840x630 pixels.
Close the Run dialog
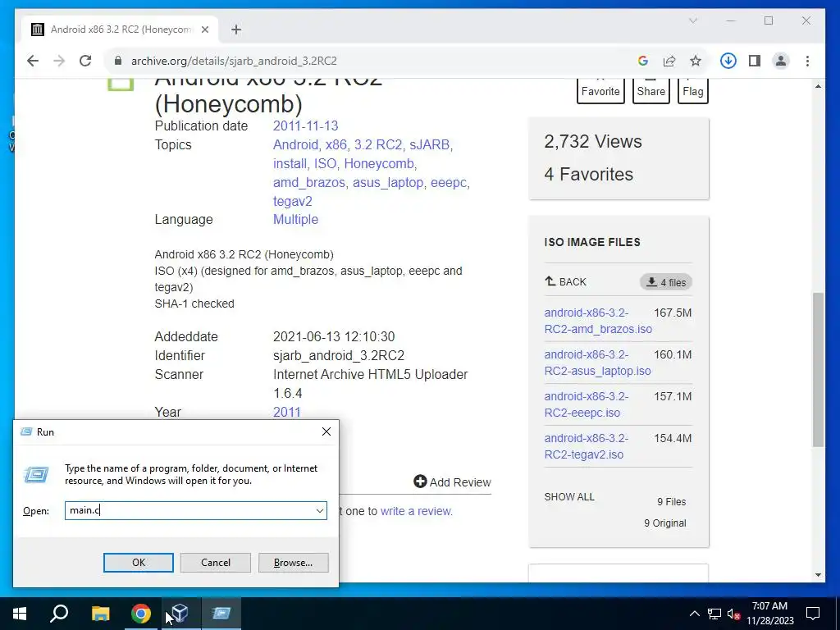point(326,431)
